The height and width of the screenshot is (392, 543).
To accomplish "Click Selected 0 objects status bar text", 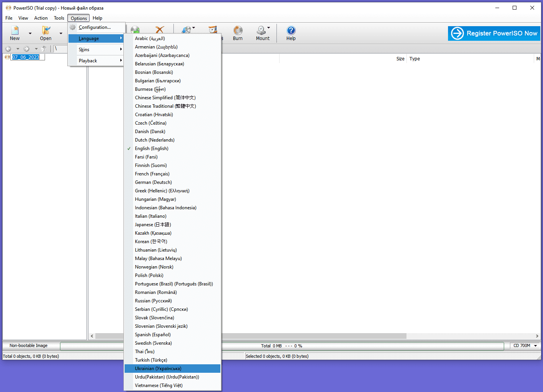I will coord(277,356).
